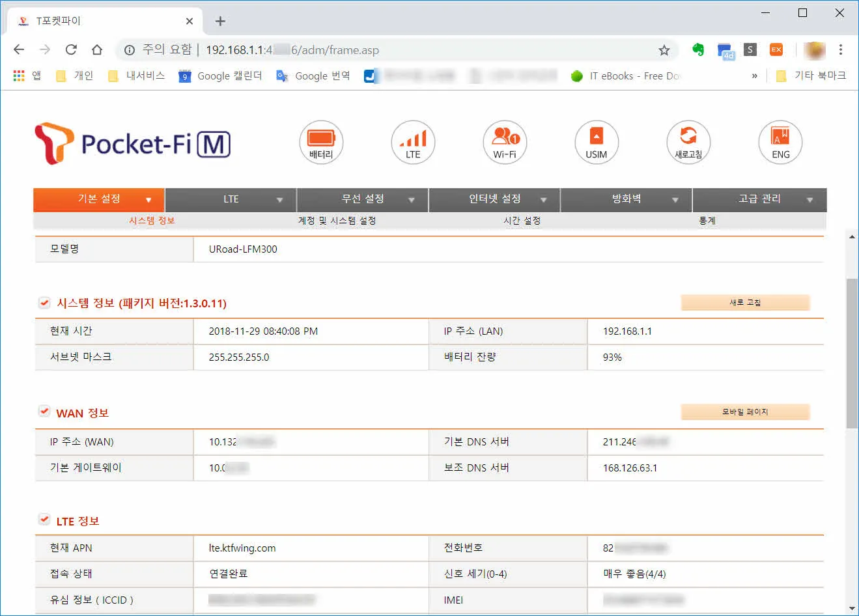
Task: Click the scrollbar down arrow
Action: pyautogui.click(x=852, y=608)
